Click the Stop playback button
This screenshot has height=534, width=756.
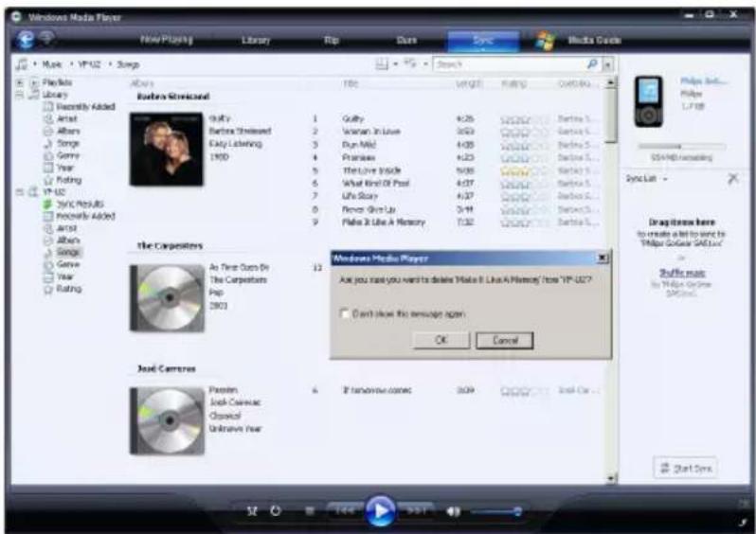click(310, 511)
